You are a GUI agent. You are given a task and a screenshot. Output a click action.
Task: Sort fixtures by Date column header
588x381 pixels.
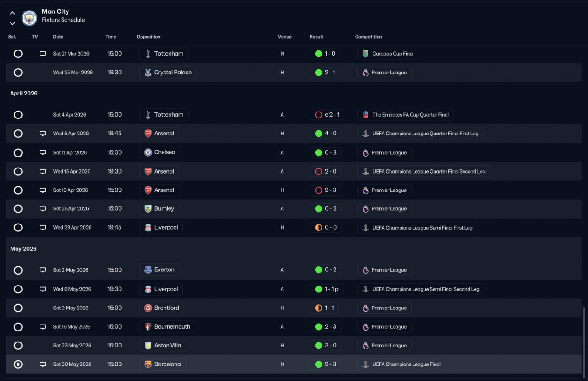coord(58,37)
